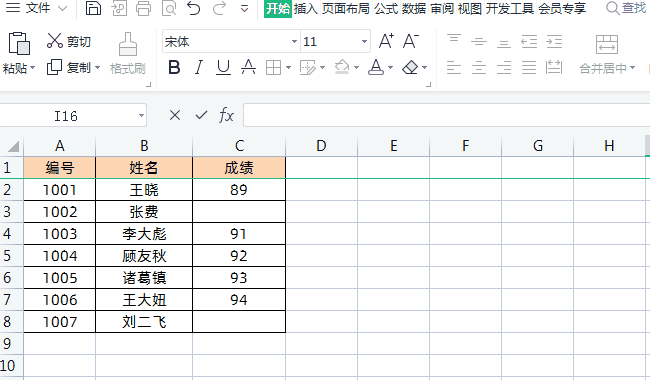Confirm formula entry with checkmark

click(x=201, y=115)
